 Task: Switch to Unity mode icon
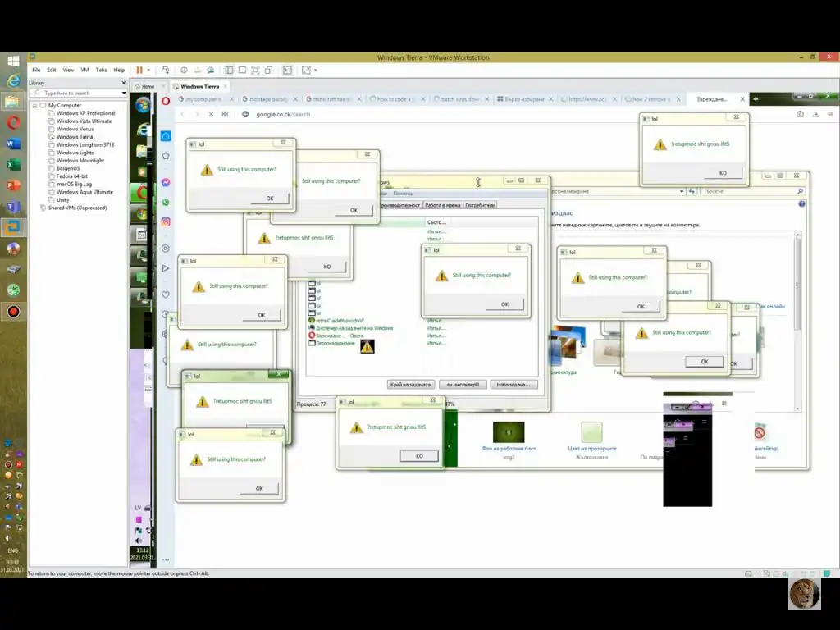coord(269,70)
